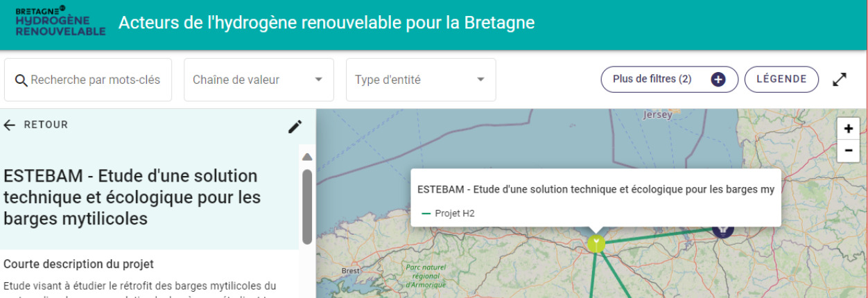Show the map LÉGENDE
The width and height of the screenshot is (868, 298).
(x=781, y=79)
